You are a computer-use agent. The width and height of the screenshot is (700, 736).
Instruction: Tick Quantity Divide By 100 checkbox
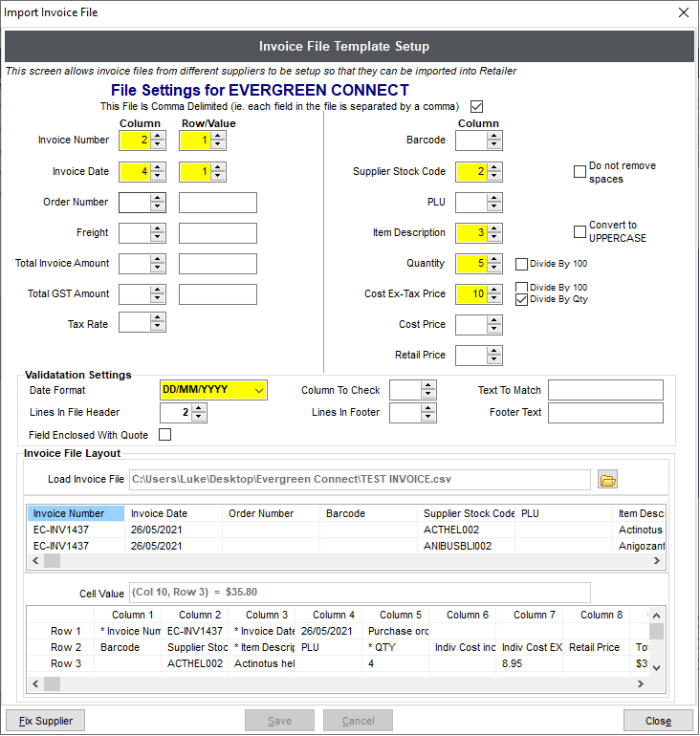coord(521,264)
